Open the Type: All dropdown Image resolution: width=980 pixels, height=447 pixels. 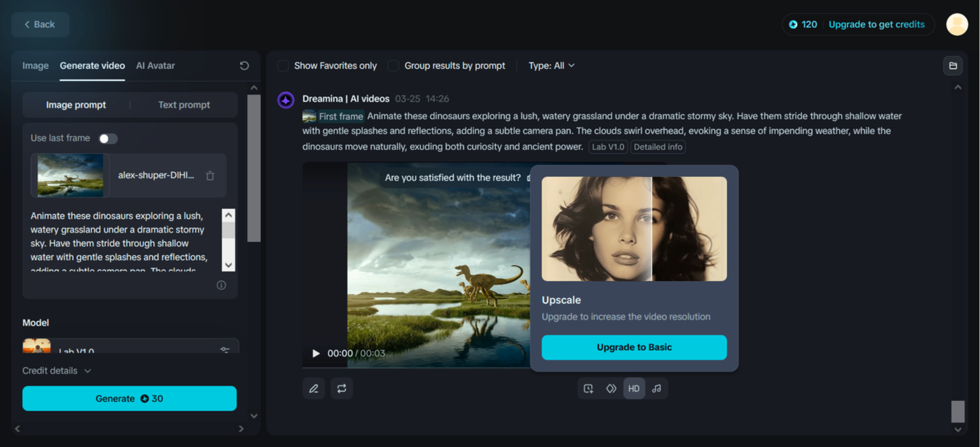[x=551, y=66]
